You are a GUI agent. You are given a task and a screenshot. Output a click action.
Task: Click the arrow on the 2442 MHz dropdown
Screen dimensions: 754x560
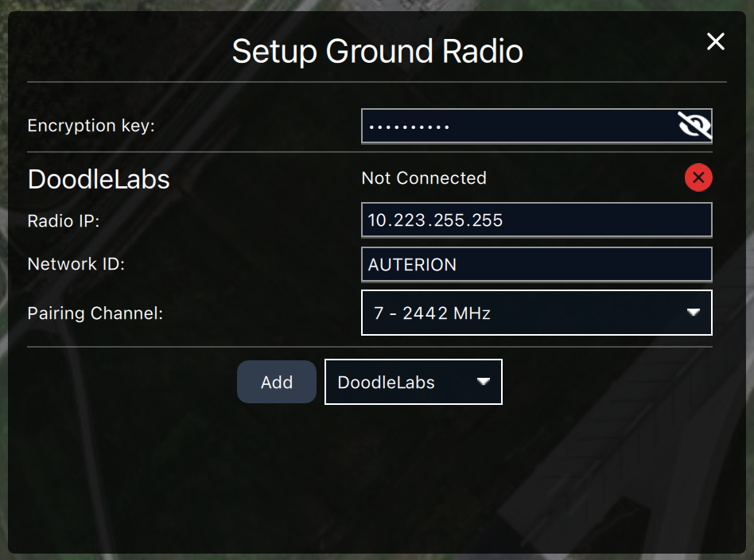coord(694,313)
